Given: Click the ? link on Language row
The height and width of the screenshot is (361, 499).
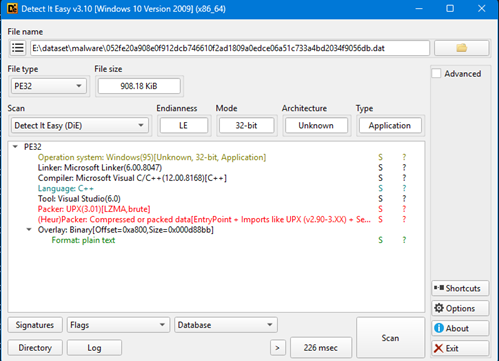Looking at the screenshot, I should pos(404,188).
